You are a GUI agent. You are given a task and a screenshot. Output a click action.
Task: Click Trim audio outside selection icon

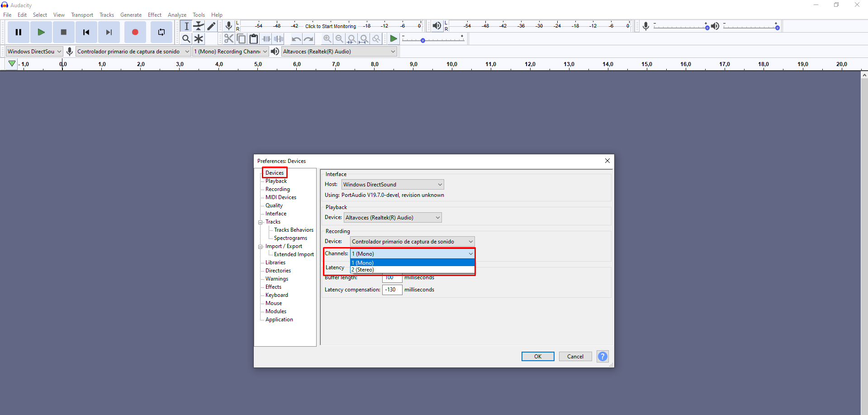click(x=266, y=39)
